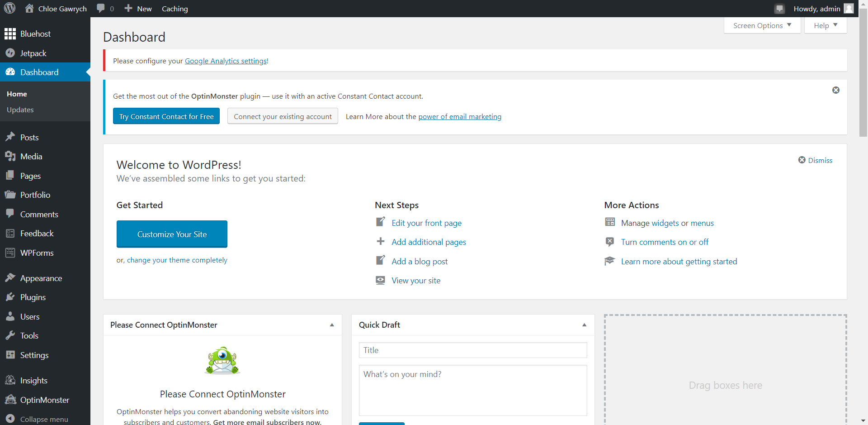868x425 pixels.
Task: Open the Feedback form icon
Action: (10, 233)
